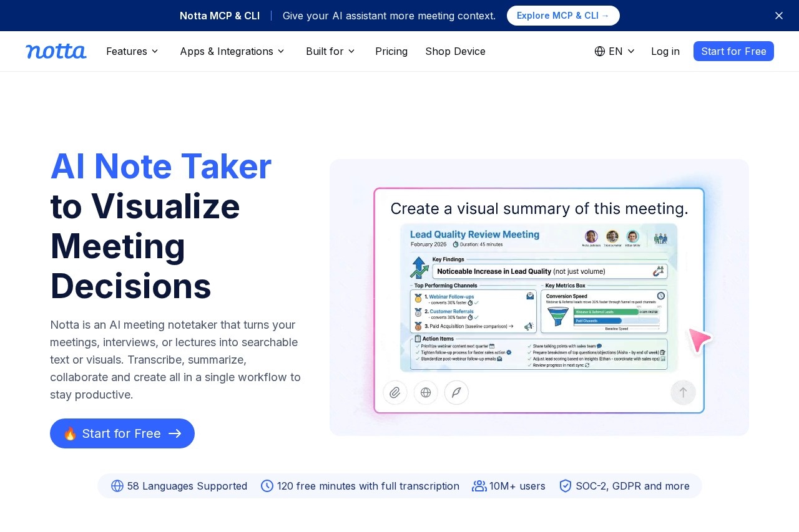Expand the Features dropdown menu
The image size is (799, 532).
pos(132,51)
